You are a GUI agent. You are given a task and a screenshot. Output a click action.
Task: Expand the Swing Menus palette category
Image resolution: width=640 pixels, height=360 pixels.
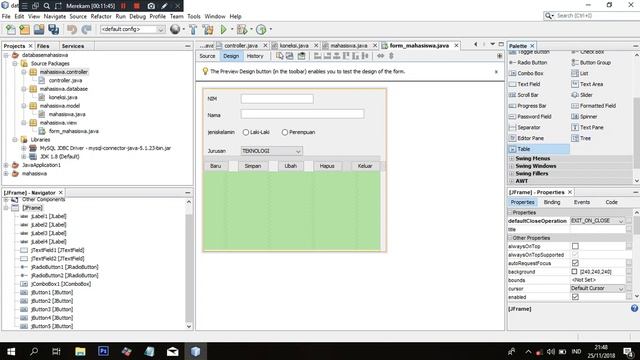tap(512, 158)
